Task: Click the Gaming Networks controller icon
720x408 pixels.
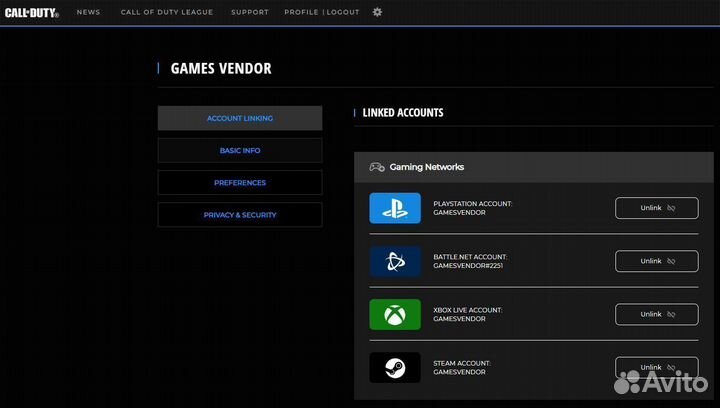Action: coord(377,167)
